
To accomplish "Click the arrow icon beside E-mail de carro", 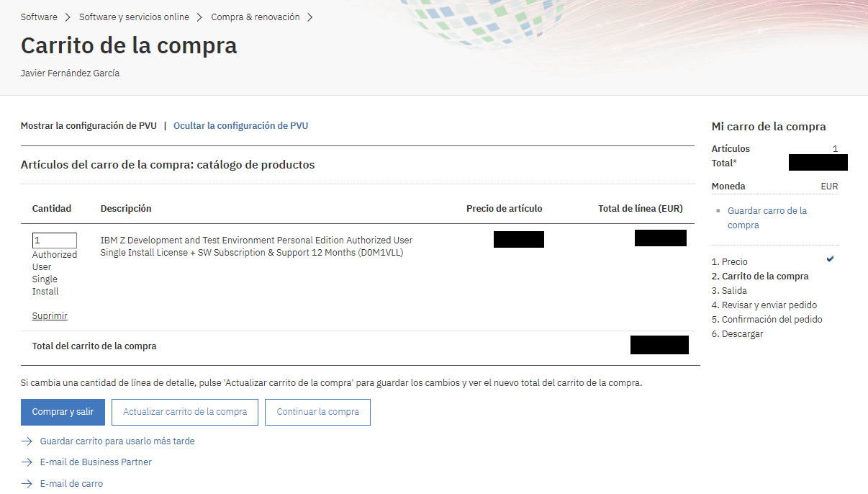I will [x=27, y=484].
